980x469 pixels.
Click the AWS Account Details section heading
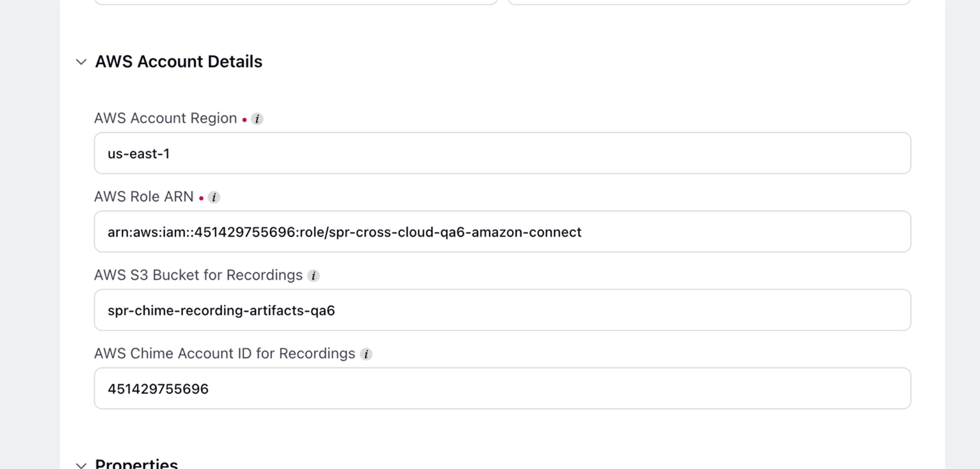click(x=179, y=61)
